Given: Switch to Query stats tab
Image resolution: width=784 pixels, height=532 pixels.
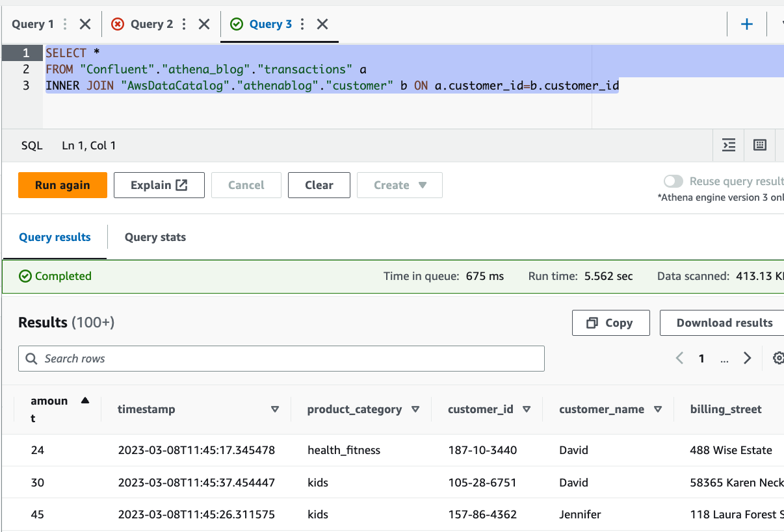Looking at the screenshot, I should (155, 237).
